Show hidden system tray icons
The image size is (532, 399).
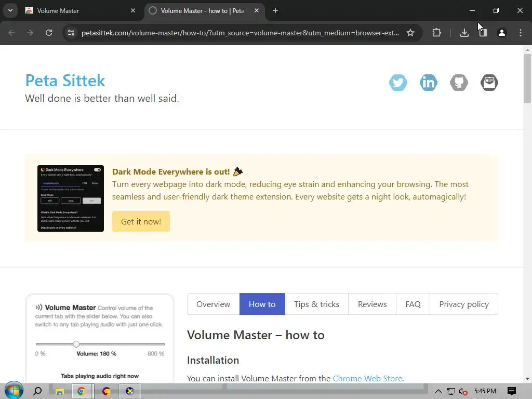click(x=438, y=391)
